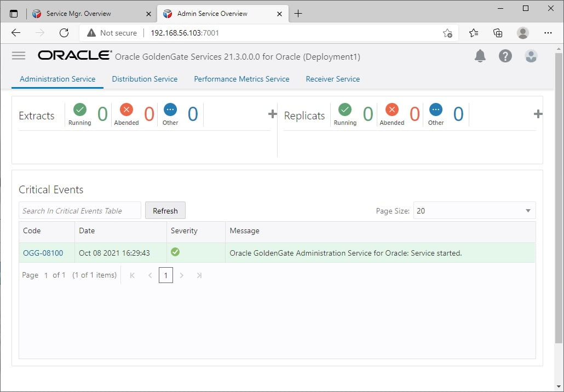This screenshot has width=564, height=392.
Task: Open the browser profile avatar
Action: (x=522, y=33)
